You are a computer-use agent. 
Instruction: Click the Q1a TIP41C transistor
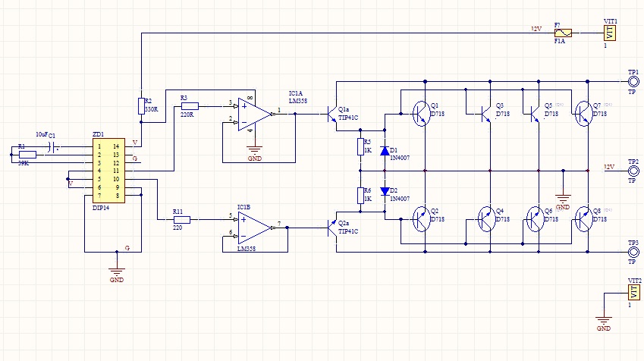333,115
